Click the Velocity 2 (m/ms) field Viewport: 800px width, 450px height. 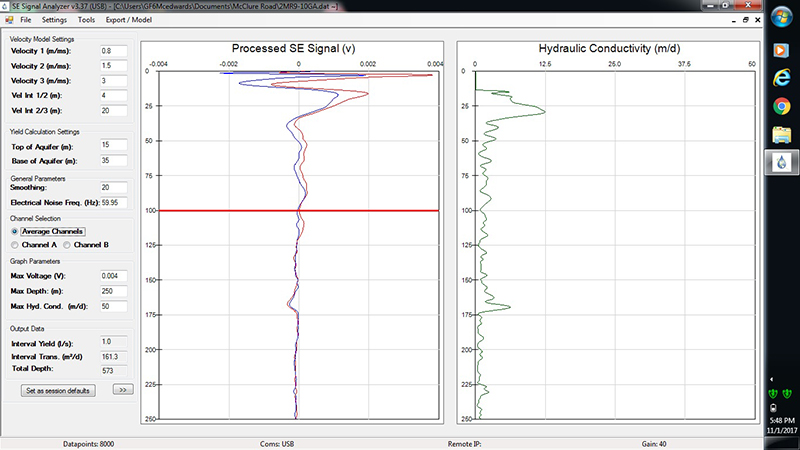[x=113, y=66]
